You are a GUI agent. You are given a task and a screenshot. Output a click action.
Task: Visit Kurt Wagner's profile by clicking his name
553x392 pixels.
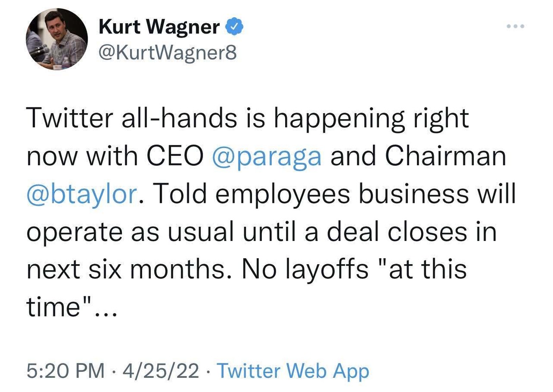[157, 25]
